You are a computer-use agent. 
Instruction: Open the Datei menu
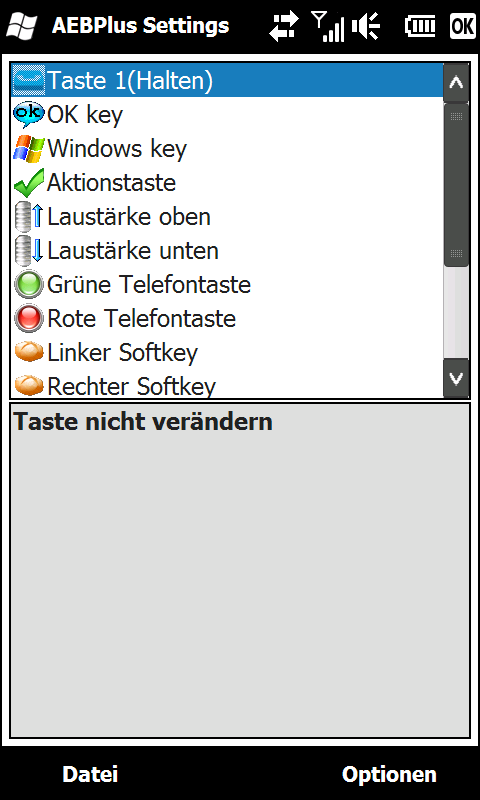[90, 774]
